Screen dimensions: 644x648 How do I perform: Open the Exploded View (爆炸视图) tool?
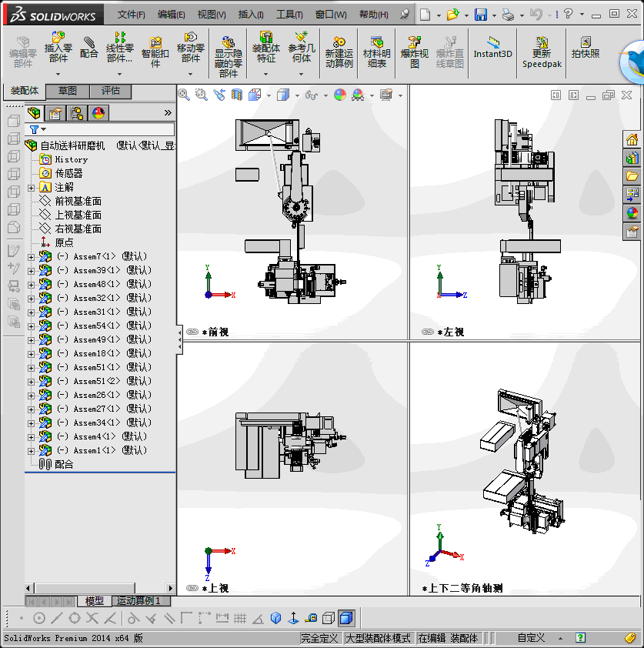point(415,48)
